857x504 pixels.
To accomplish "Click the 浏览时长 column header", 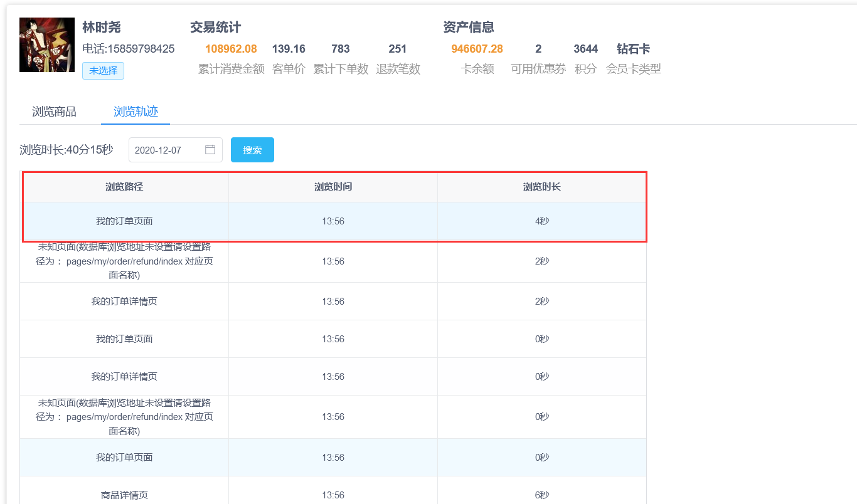I will tap(542, 187).
